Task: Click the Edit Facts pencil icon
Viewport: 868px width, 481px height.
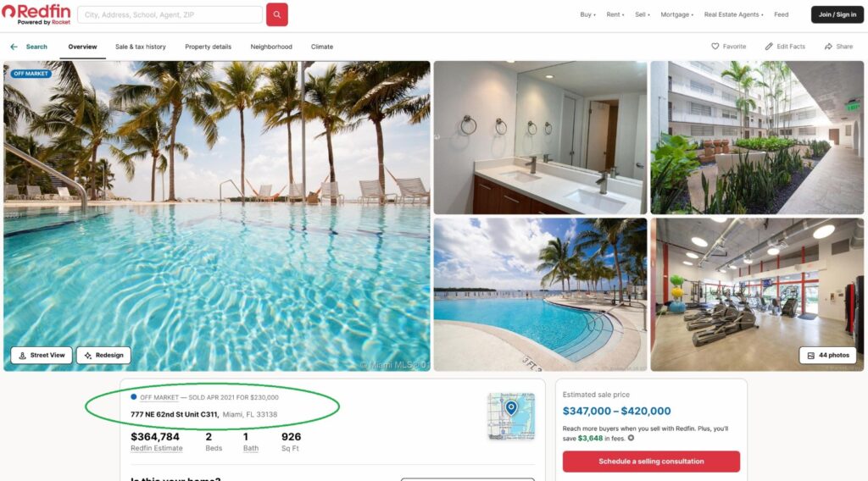Action: [x=769, y=47]
